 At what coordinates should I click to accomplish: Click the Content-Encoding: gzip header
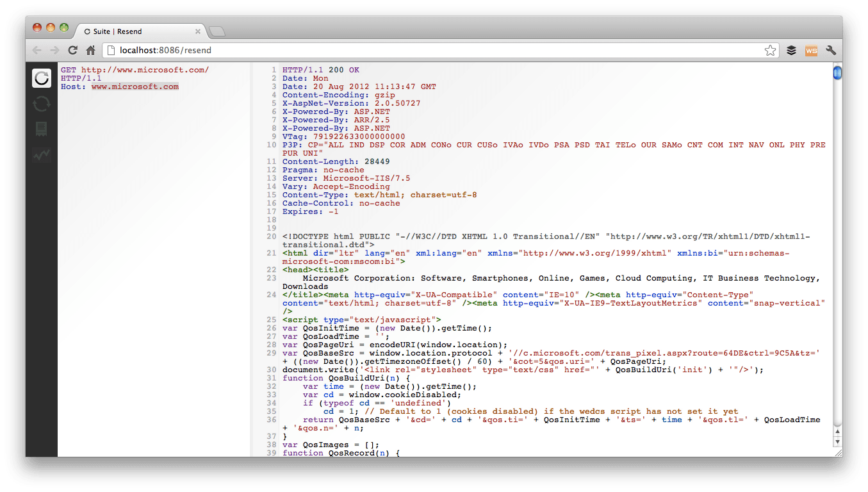[339, 95]
